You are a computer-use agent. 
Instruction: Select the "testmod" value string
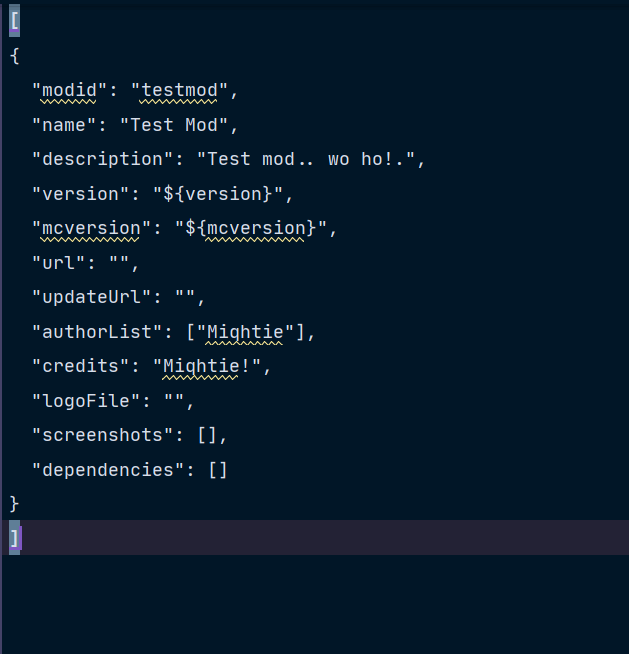[x=179, y=91]
